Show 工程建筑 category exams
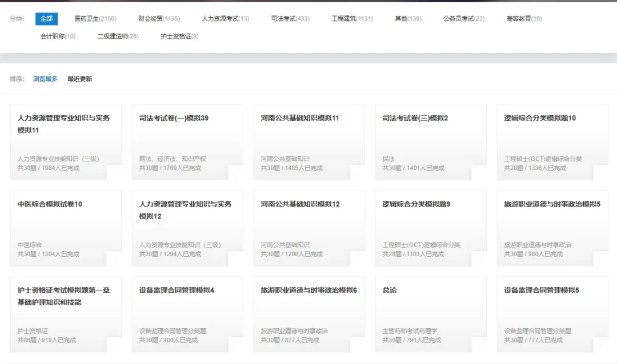The image size is (617, 364). 352,19
